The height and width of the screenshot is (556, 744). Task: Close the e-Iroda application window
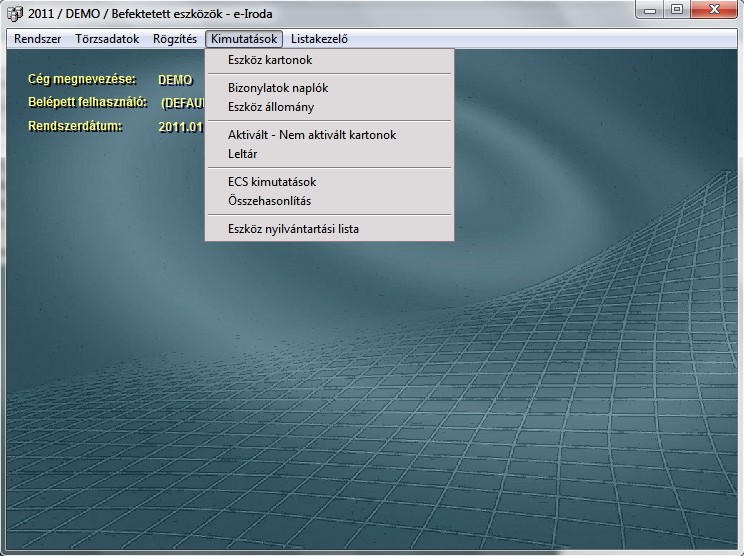tap(712, 10)
